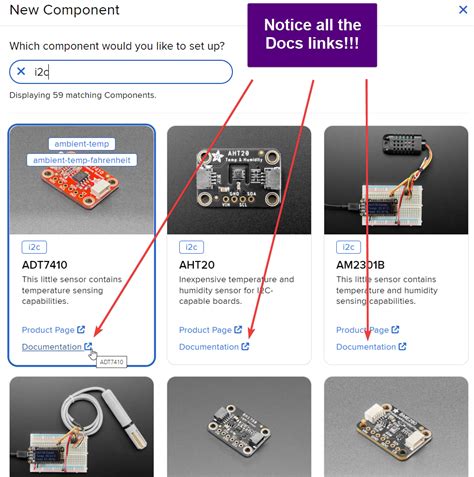474x477 pixels.
Task: Clear the i2c search text with X icon
Action: click(21, 71)
